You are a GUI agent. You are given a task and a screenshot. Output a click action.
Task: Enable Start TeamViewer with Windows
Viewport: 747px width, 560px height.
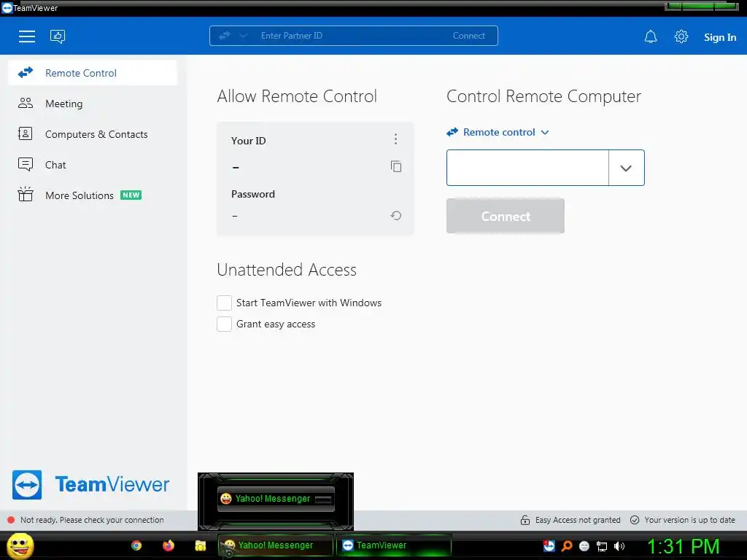224,303
